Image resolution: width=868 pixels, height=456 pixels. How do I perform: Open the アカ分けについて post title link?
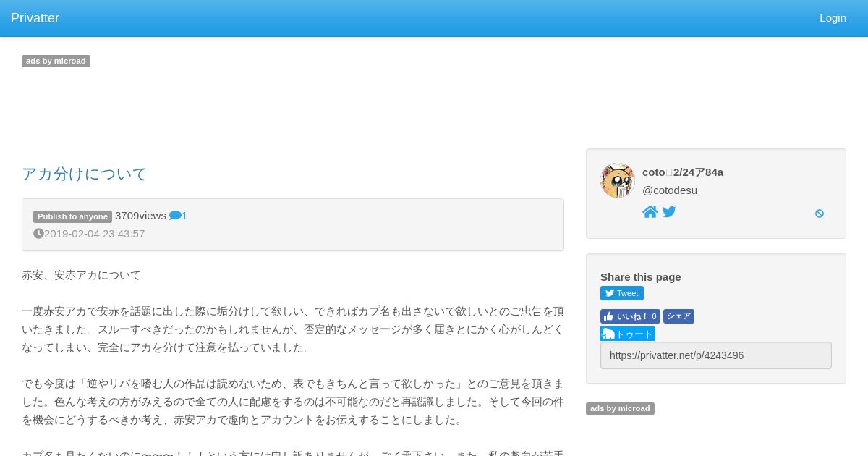point(85,174)
